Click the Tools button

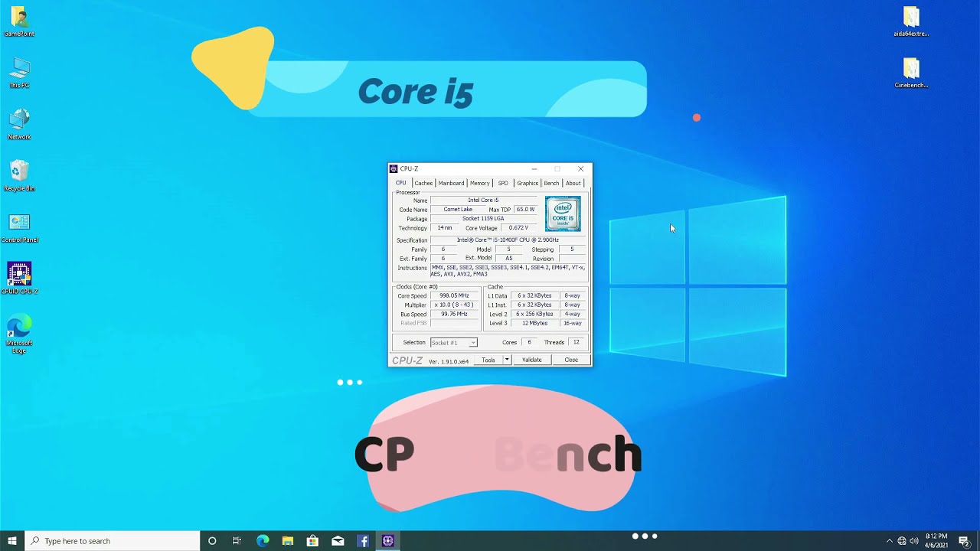pyautogui.click(x=488, y=360)
